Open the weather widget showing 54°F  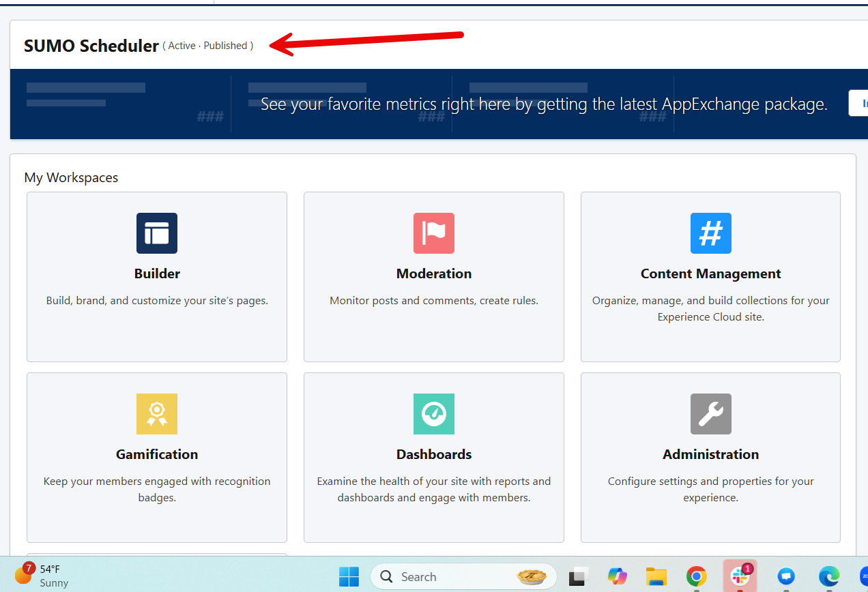[x=41, y=576]
